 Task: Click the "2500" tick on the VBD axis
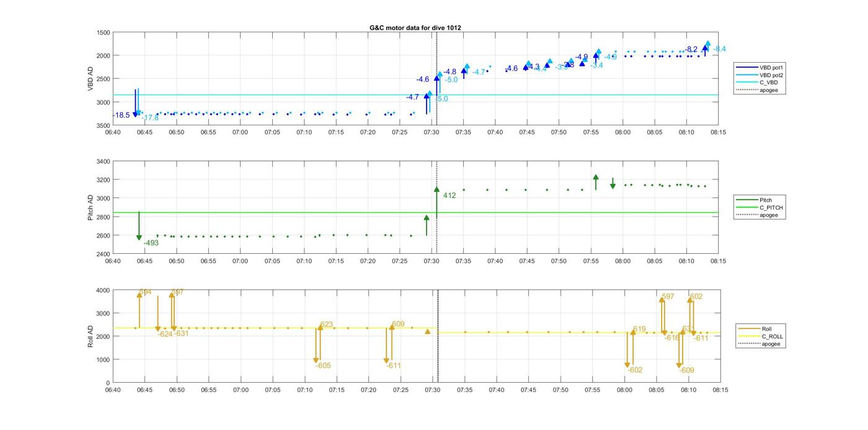coord(104,79)
